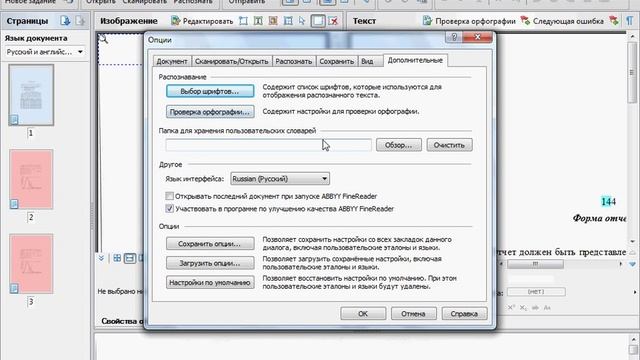This screenshot has height=360, width=640.
Task: Click the highlighted 144 in text pane
Action: (608, 201)
